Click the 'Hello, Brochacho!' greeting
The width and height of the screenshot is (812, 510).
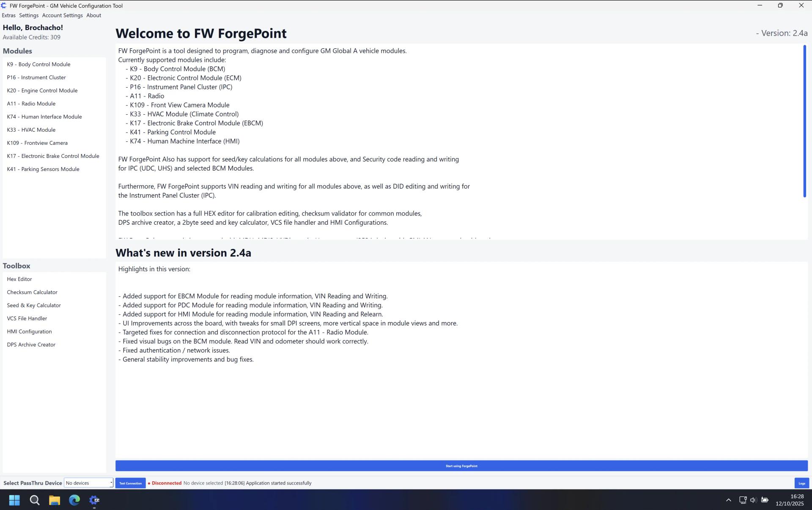(33, 28)
